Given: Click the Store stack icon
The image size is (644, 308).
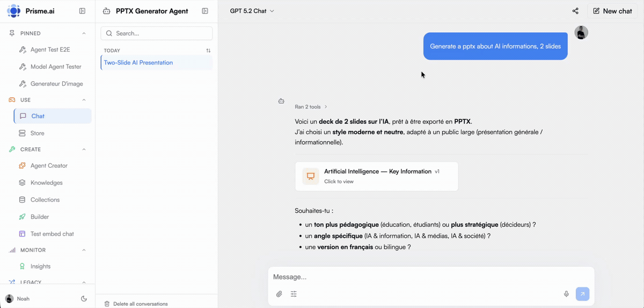Looking at the screenshot, I should tap(22, 133).
